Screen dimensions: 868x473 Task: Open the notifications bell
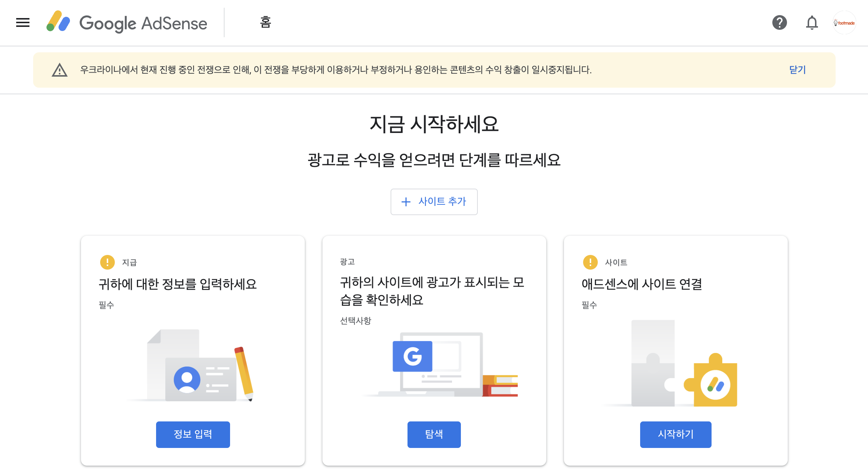pos(812,23)
